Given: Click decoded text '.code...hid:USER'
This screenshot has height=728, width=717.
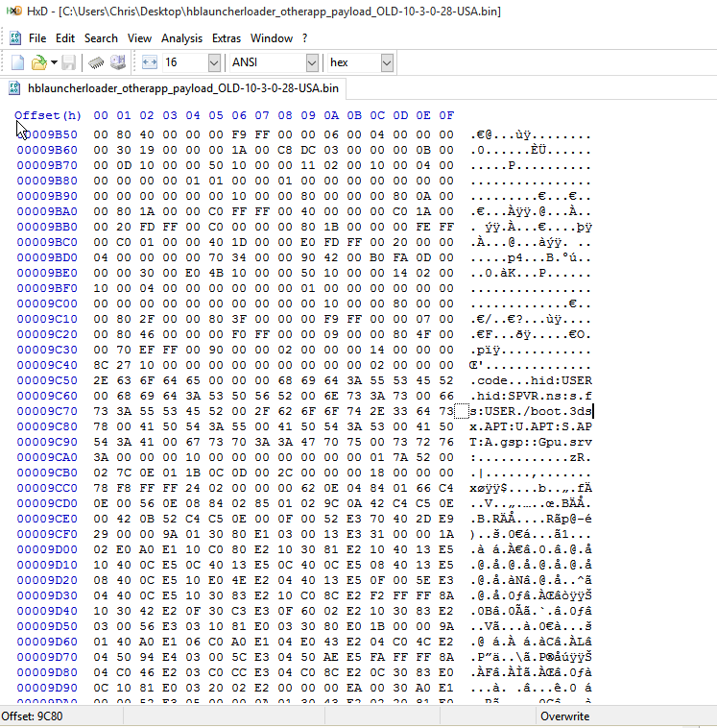Looking at the screenshot, I should point(531,380).
